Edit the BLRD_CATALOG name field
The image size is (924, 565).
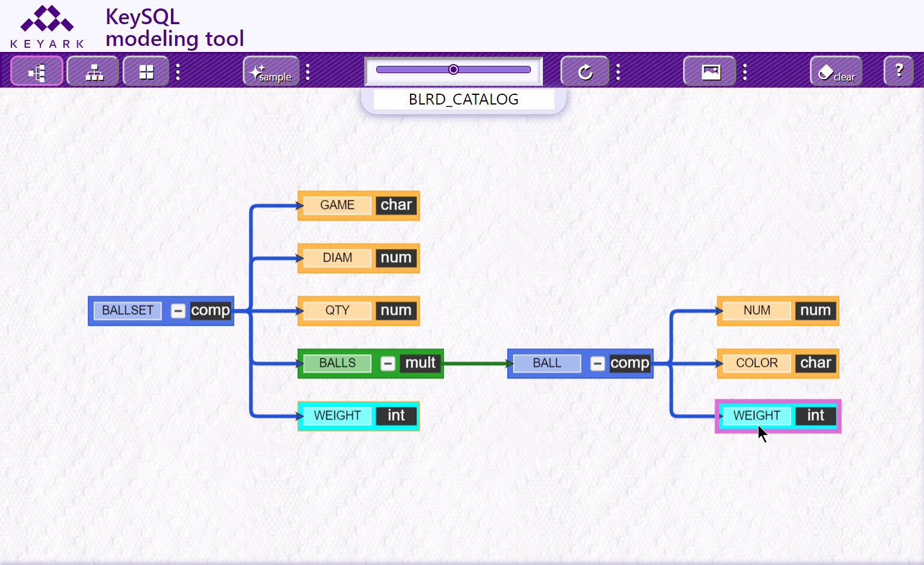464,99
